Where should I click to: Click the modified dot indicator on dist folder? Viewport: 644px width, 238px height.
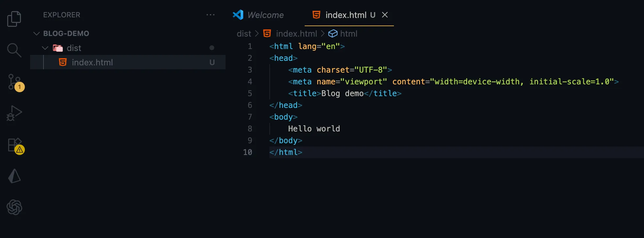pos(212,48)
